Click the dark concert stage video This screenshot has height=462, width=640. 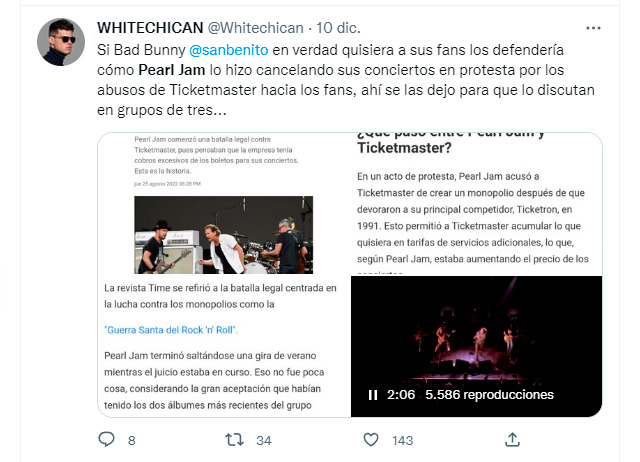[477, 346]
